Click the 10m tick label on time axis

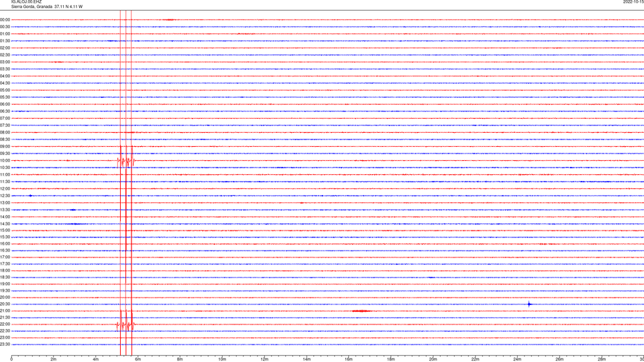pyautogui.click(x=222, y=359)
